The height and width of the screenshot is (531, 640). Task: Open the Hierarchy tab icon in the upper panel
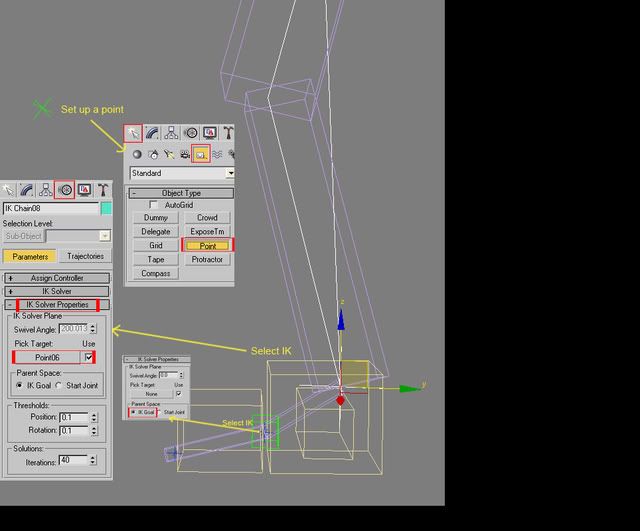pyautogui.click(x=171, y=133)
